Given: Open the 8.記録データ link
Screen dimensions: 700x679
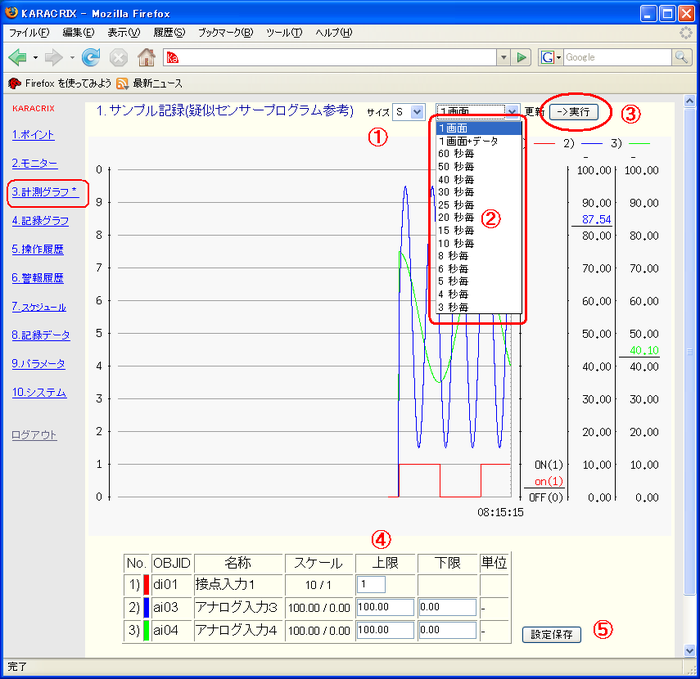Looking at the screenshot, I should pos(41,335).
